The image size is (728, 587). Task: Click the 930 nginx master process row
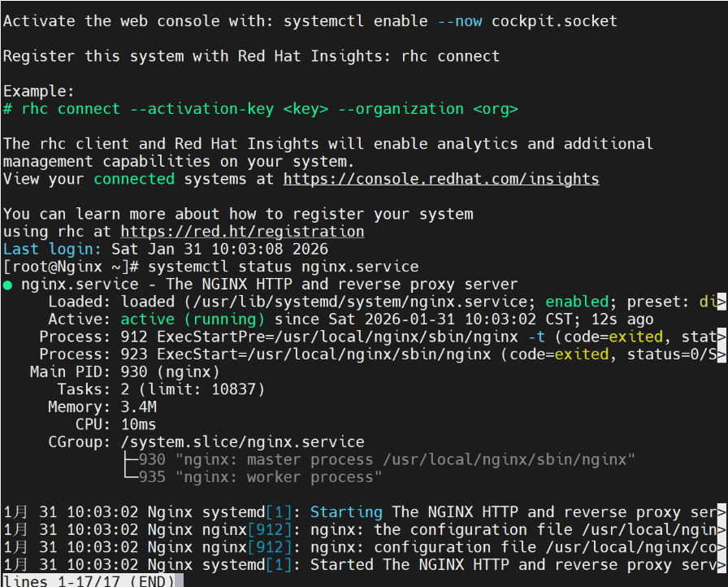(x=379, y=459)
